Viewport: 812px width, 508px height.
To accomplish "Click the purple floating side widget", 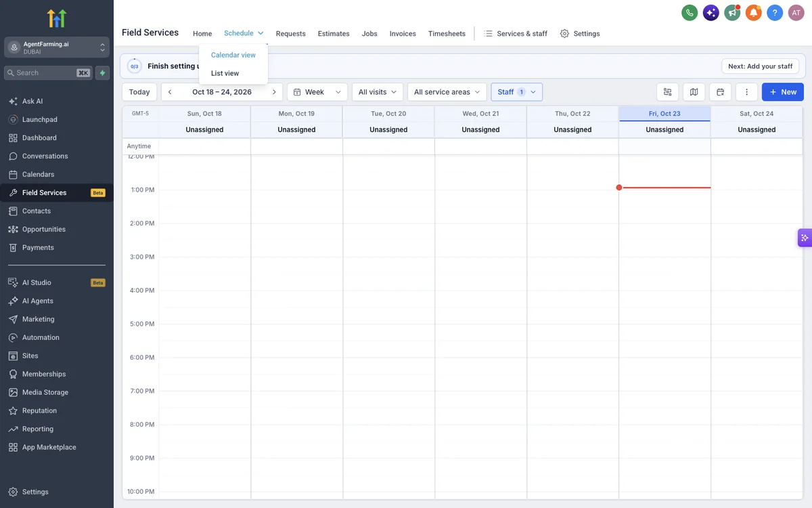I will pyautogui.click(x=805, y=238).
